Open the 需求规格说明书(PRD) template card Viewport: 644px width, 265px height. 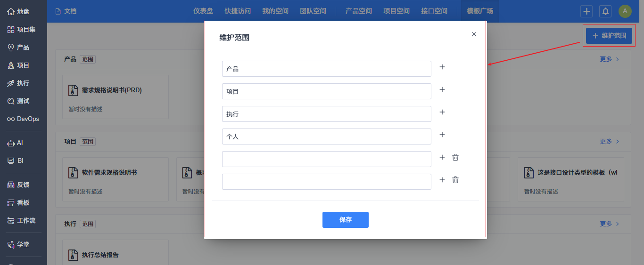pos(116,97)
